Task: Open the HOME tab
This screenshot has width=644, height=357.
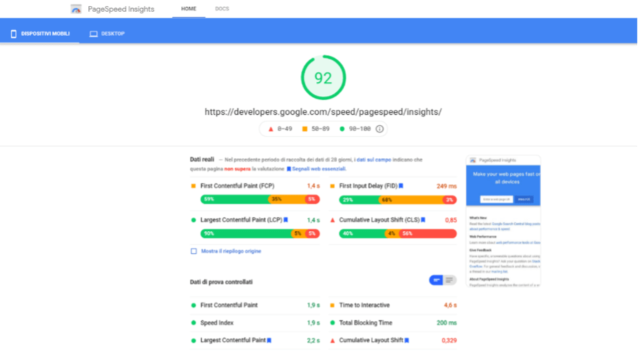Action: pos(189,9)
